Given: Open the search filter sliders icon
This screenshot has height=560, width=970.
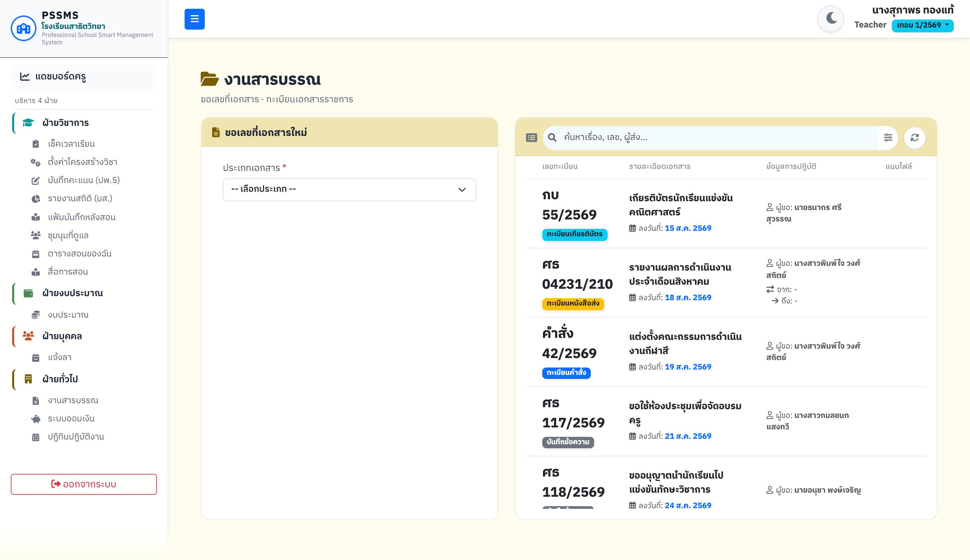Looking at the screenshot, I should click(888, 137).
